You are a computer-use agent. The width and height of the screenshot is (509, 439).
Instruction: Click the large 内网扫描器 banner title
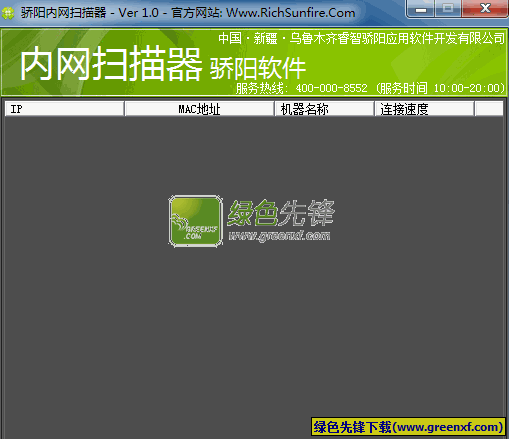[111, 64]
